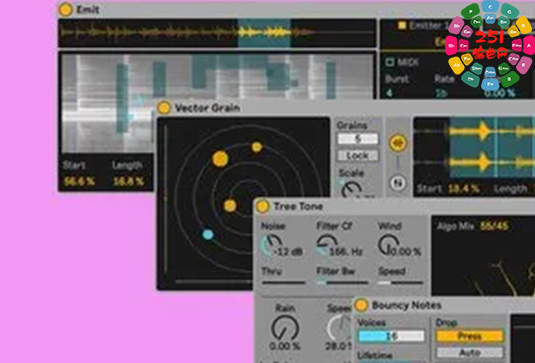Click the Thru slider in Tree Tone

283,282
